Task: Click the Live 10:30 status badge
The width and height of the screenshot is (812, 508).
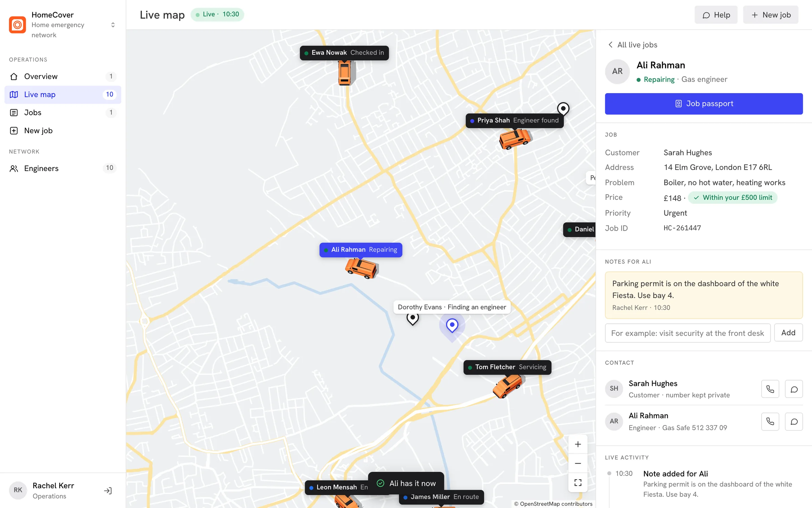Action: pyautogui.click(x=217, y=14)
